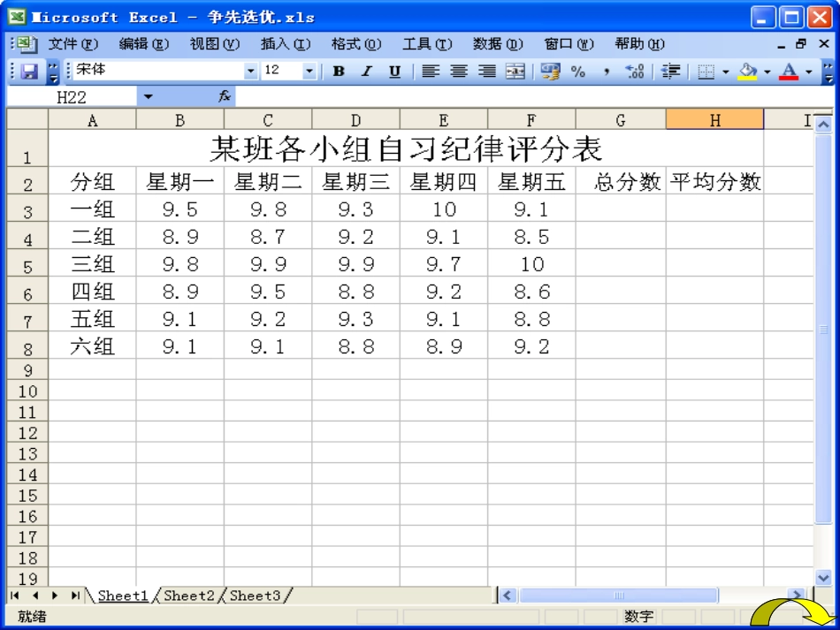Open 插入 menu
This screenshot has height=630, width=840.
tap(286, 44)
